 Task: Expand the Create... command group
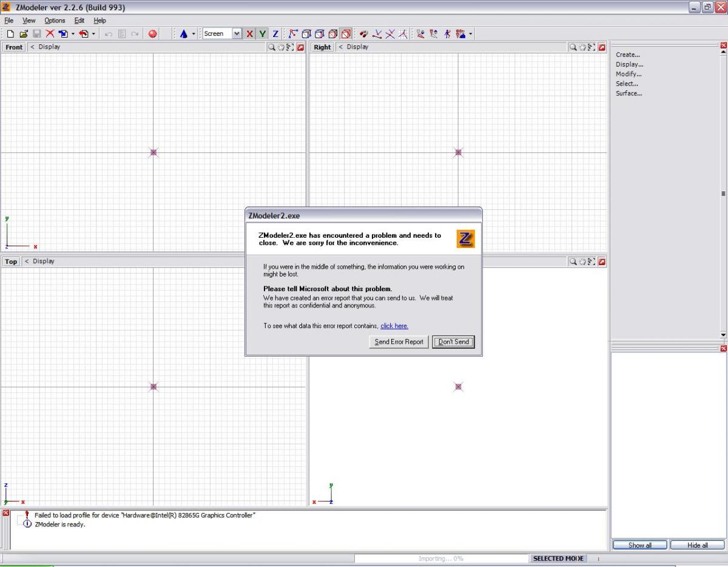628,55
